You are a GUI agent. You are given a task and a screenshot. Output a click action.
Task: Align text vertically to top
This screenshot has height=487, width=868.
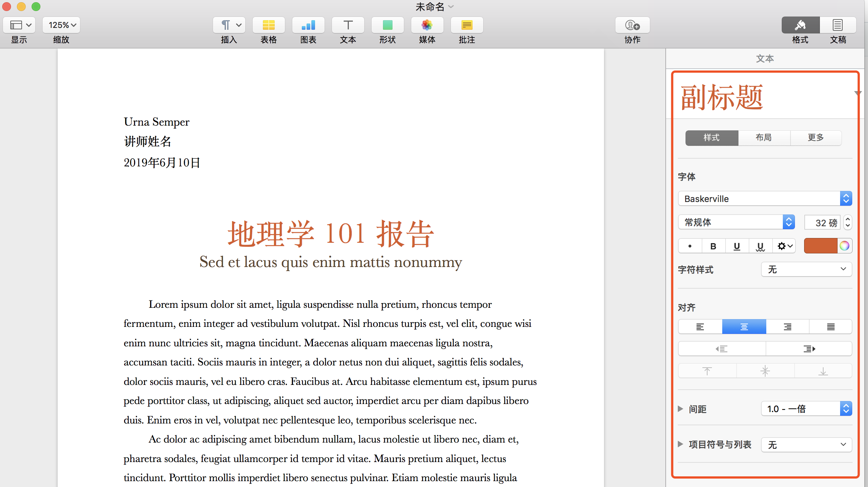click(707, 371)
